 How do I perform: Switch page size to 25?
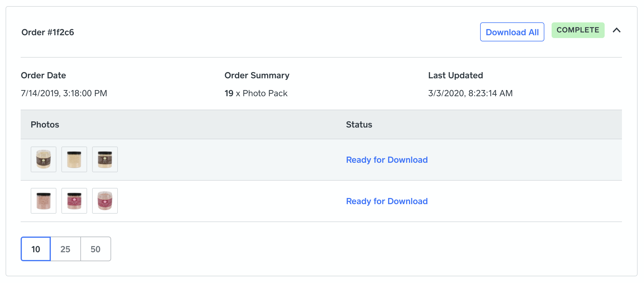(x=65, y=249)
